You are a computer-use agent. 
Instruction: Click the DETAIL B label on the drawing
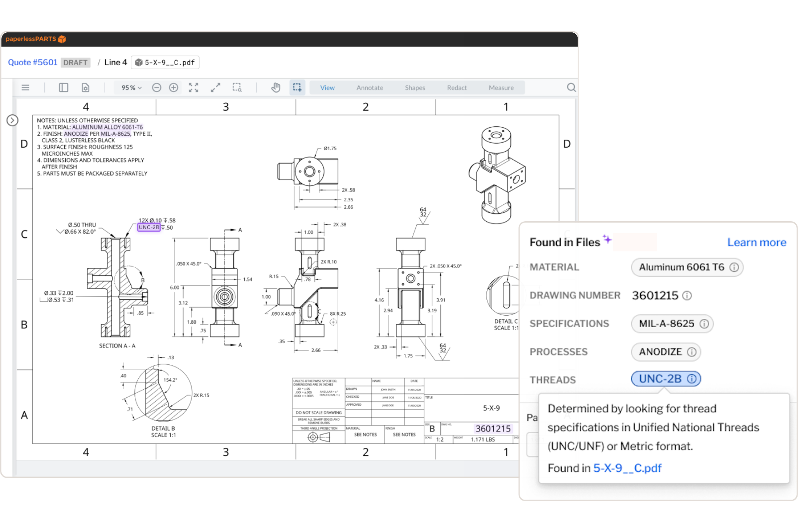coord(163,429)
